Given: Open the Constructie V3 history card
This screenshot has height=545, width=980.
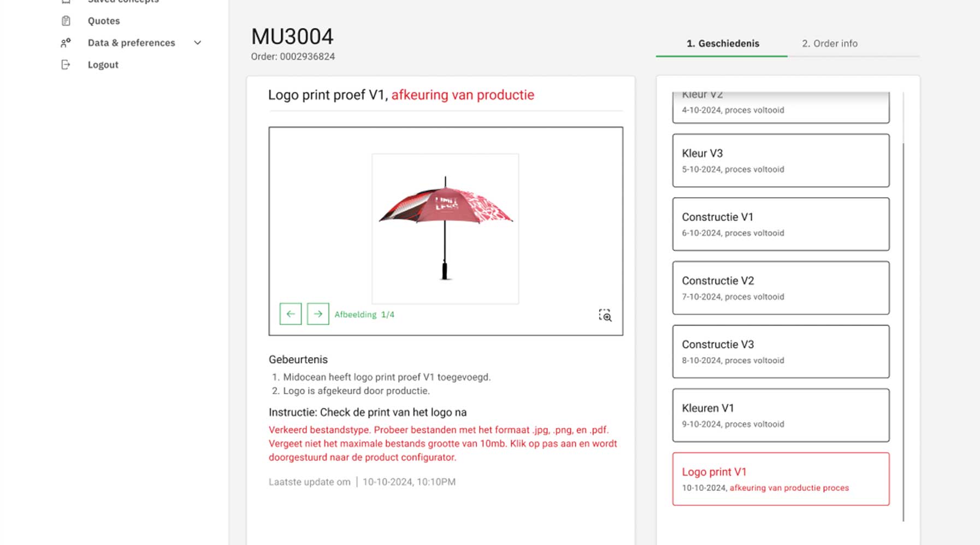Looking at the screenshot, I should (x=781, y=352).
